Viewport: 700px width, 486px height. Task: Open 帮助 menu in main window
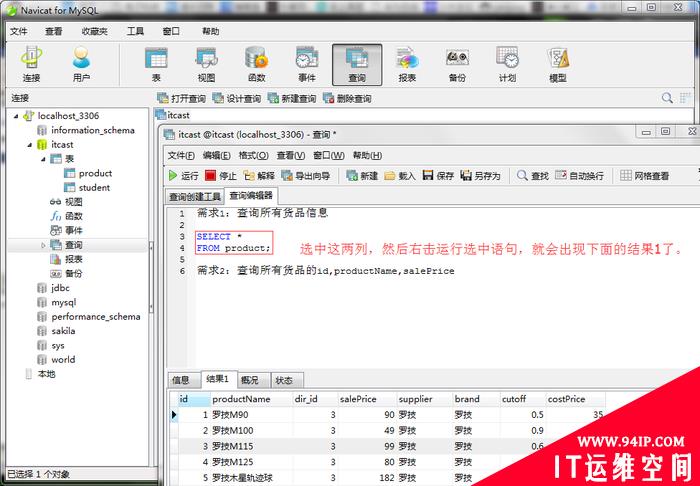click(211, 31)
